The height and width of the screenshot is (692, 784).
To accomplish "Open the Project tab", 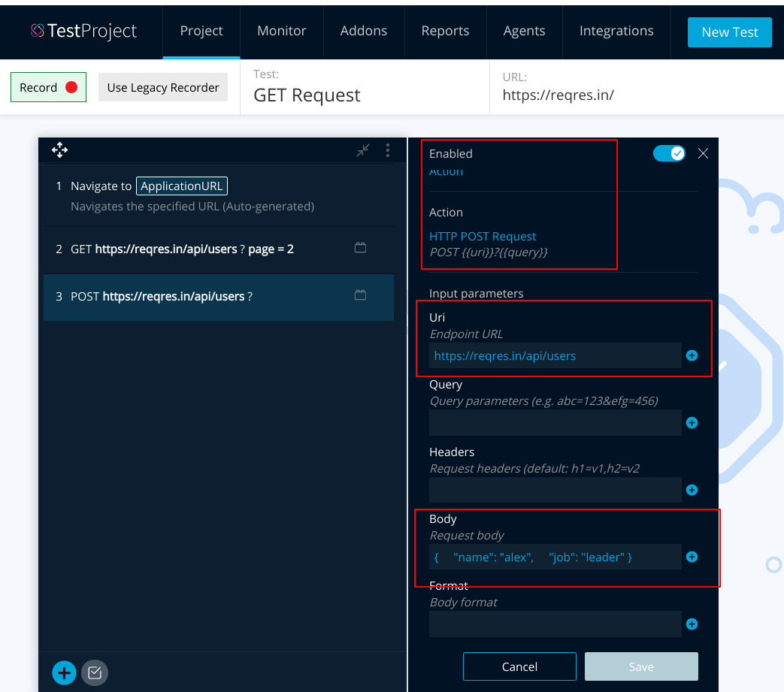I will tap(201, 31).
